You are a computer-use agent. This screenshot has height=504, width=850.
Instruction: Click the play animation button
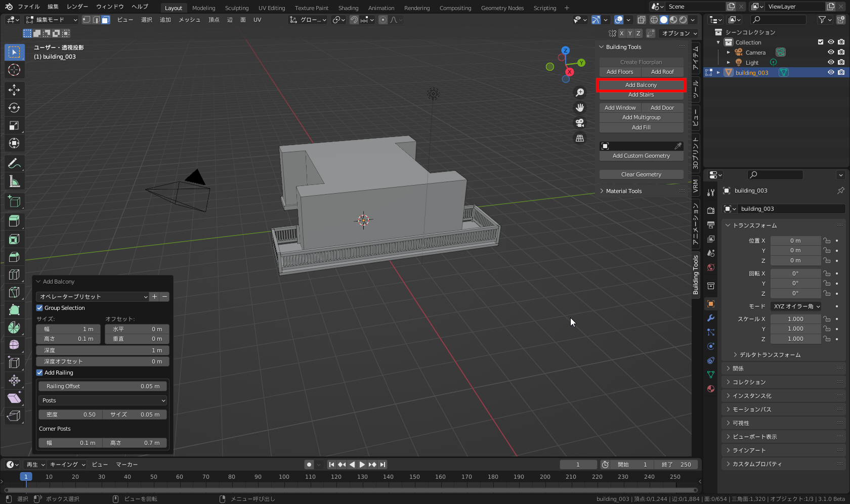[x=362, y=465]
